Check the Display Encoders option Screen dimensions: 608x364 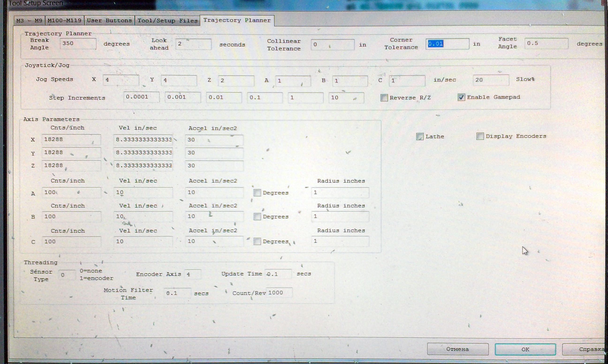click(x=480, y=136)
